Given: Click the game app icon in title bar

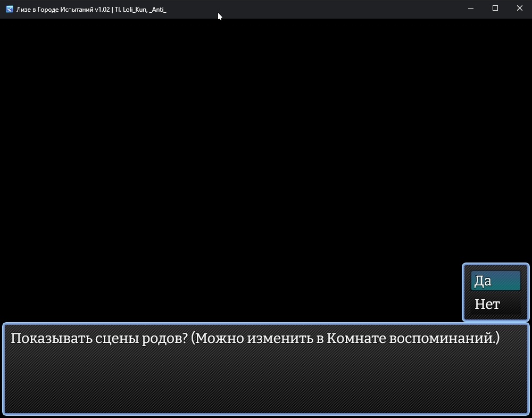Looking at the screenshot, I should click(x=10, y=9).
